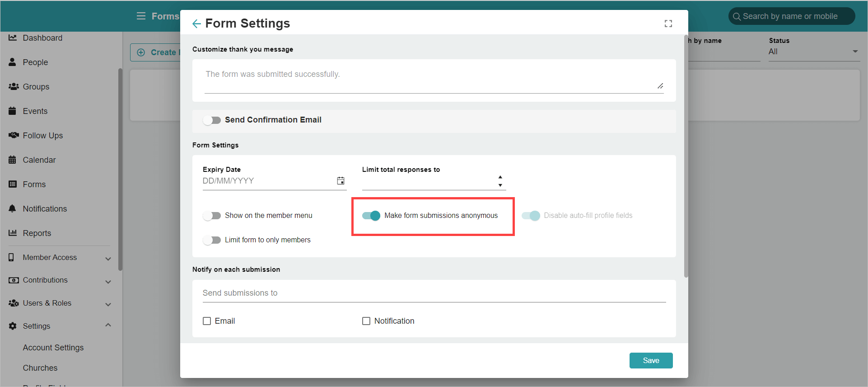
Task: Click the Users & Roles icon
Action: coord(14,303)
